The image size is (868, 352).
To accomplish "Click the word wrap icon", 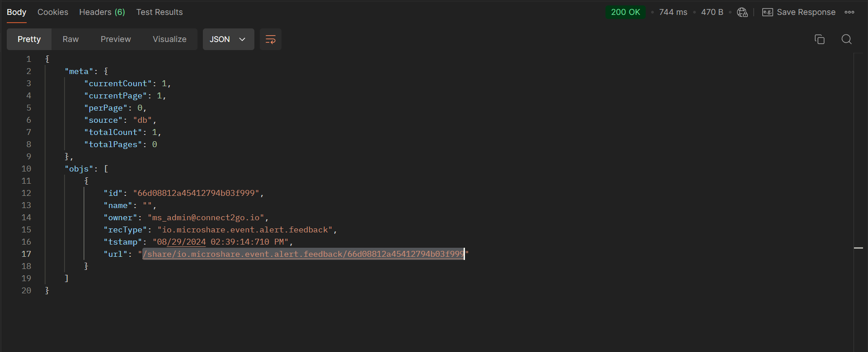I will [270, 39].
